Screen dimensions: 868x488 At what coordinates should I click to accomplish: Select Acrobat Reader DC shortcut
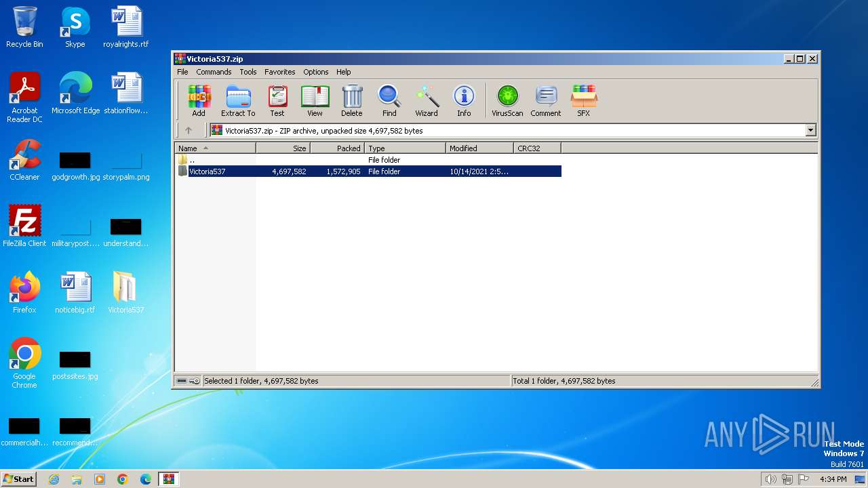point(24,98)
